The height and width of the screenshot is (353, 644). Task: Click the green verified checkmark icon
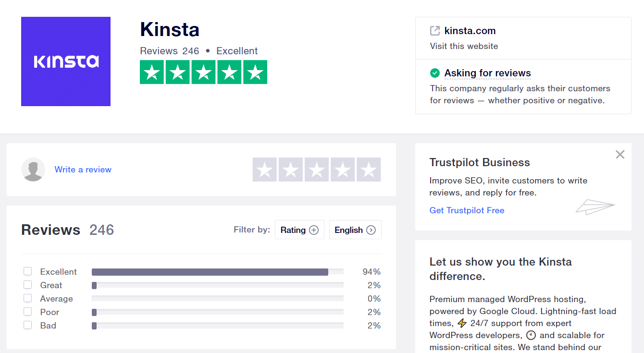coord(434,73)
